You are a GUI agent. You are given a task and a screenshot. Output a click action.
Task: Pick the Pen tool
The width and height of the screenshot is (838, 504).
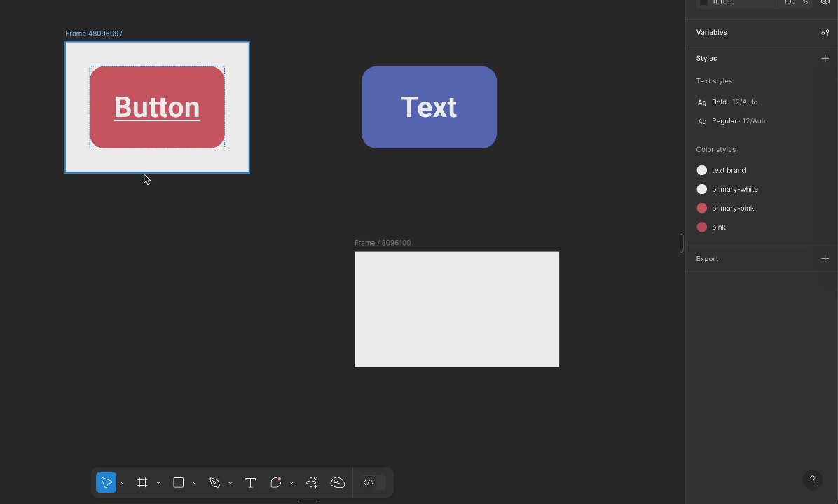tap(215, 482)
